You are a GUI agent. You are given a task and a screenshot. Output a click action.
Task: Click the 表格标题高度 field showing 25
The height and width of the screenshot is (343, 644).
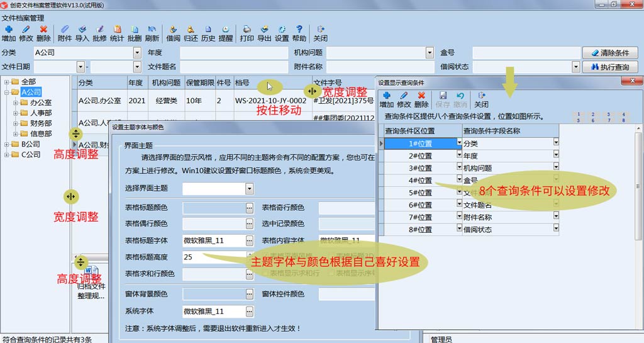tap(214, 257)
